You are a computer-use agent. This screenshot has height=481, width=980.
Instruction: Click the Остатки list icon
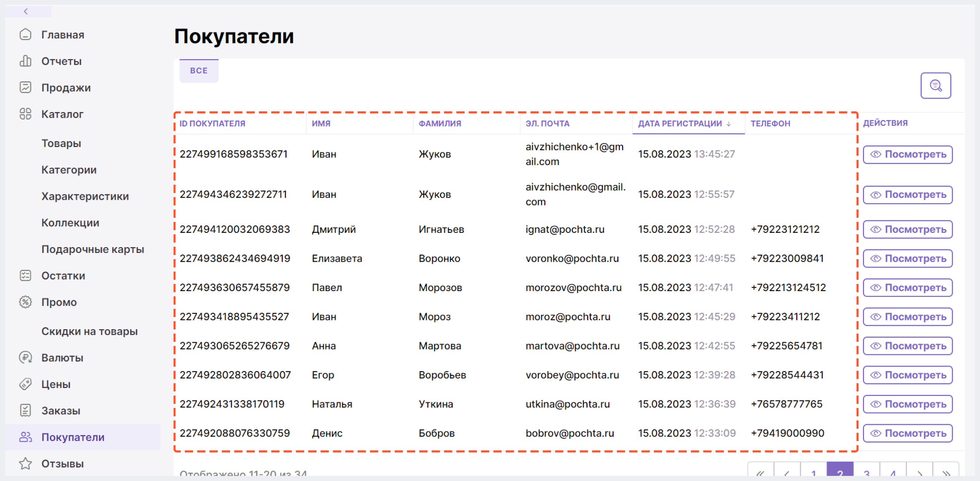coord(25,275)
